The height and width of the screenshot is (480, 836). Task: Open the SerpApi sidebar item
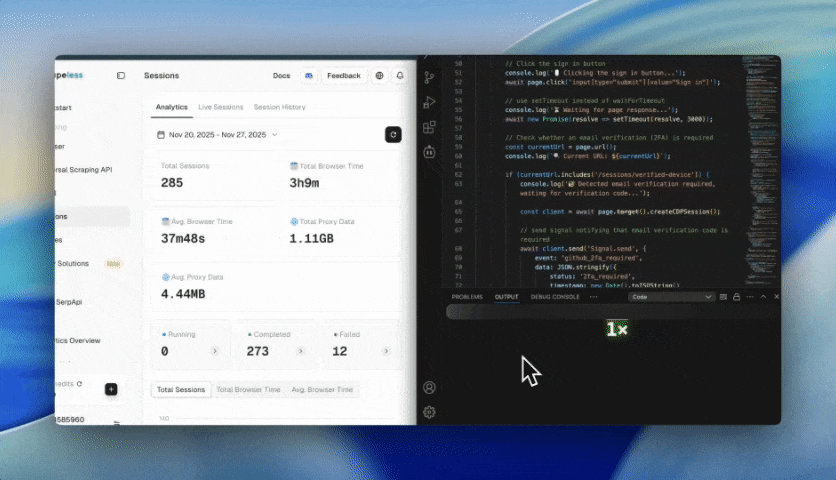[69, 302]
